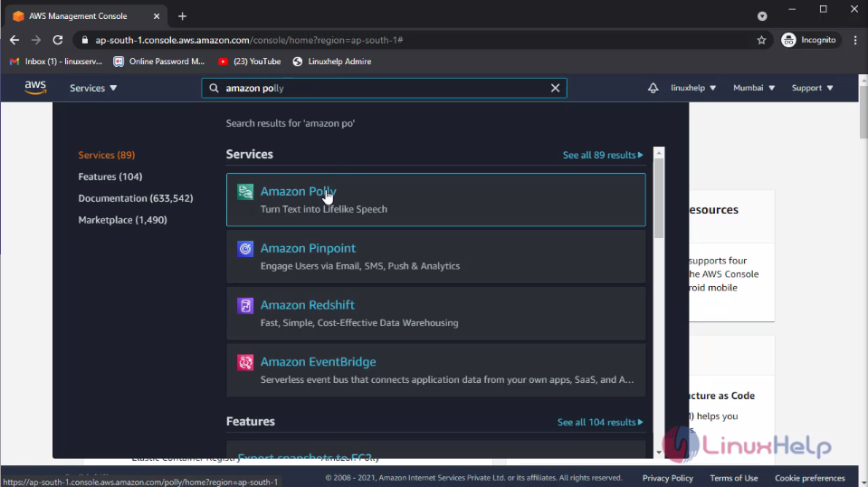The width and height of the screenshot is (868, 487).
Task: View site info padlock icon
Action: click(85, 40)
